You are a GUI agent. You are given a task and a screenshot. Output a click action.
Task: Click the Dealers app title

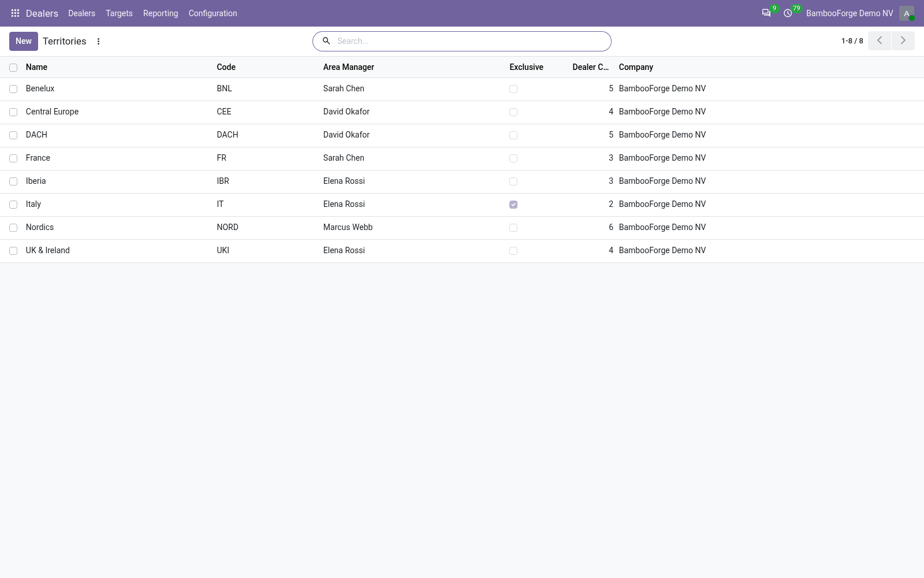pos(42,13)
